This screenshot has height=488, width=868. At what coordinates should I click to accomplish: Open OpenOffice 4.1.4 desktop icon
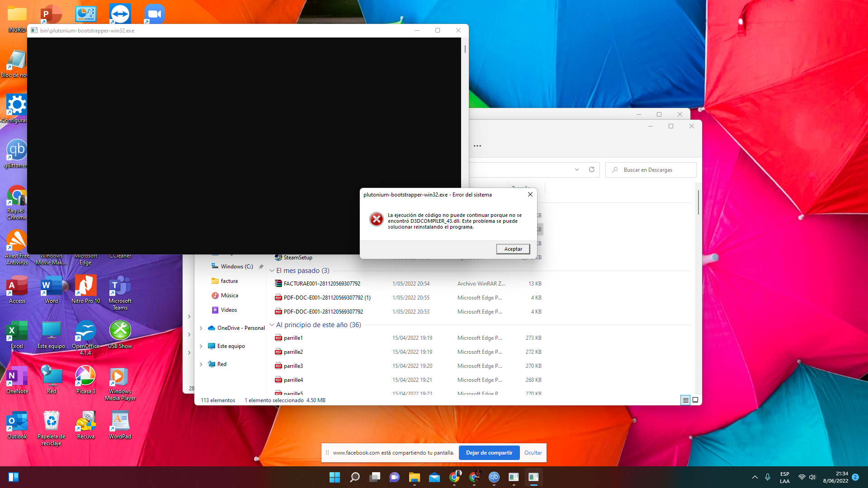click(x=86, y=338)
